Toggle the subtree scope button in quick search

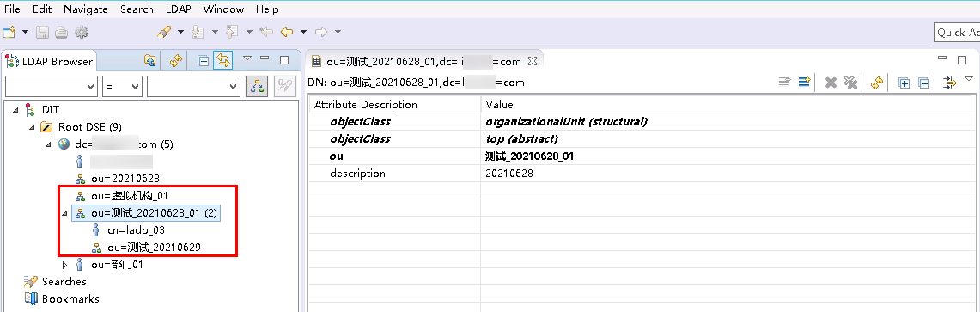click(256, 86)
